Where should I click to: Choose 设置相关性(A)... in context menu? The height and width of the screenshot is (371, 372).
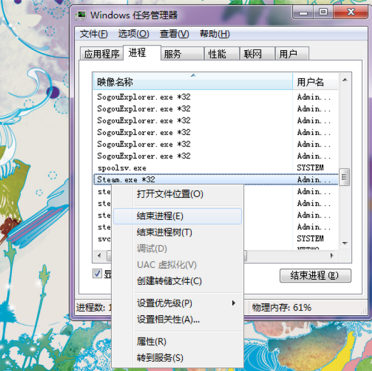[177, 320]
